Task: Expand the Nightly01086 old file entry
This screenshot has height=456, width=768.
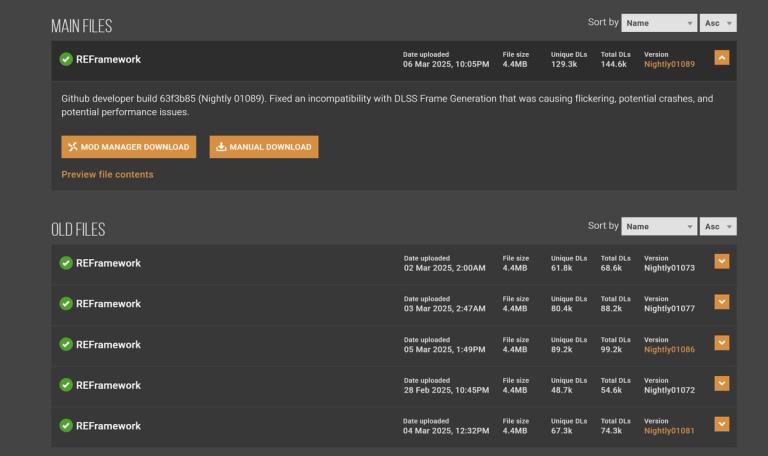Action: tap(721, 343)
